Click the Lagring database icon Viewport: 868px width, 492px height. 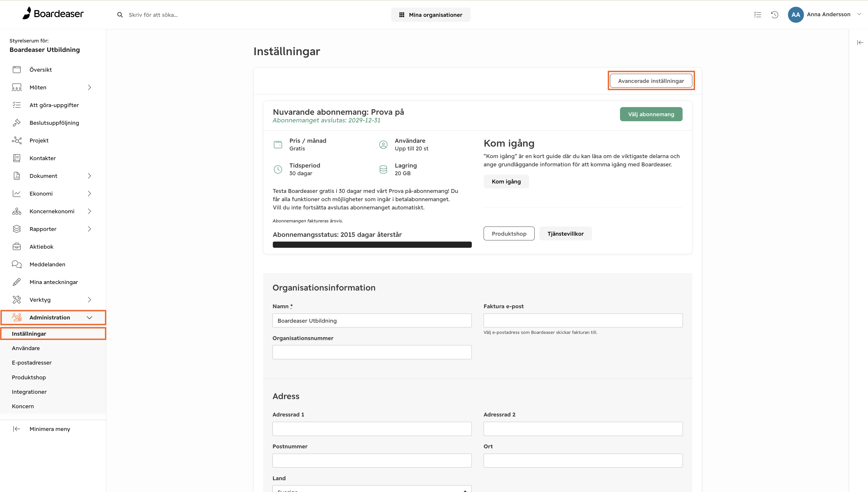[x=383, y=169]
